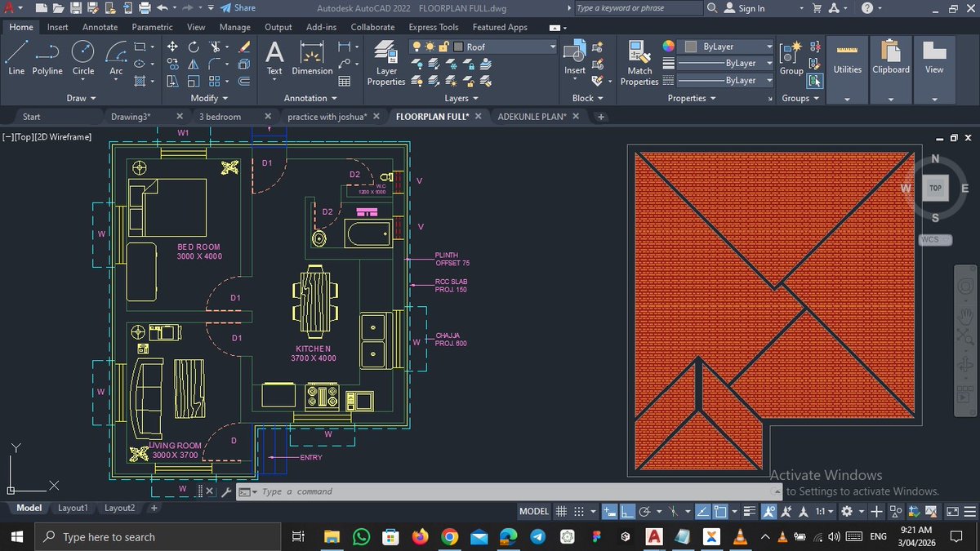
Task: Insert a Table from Annotation panel
Action: 345,81
